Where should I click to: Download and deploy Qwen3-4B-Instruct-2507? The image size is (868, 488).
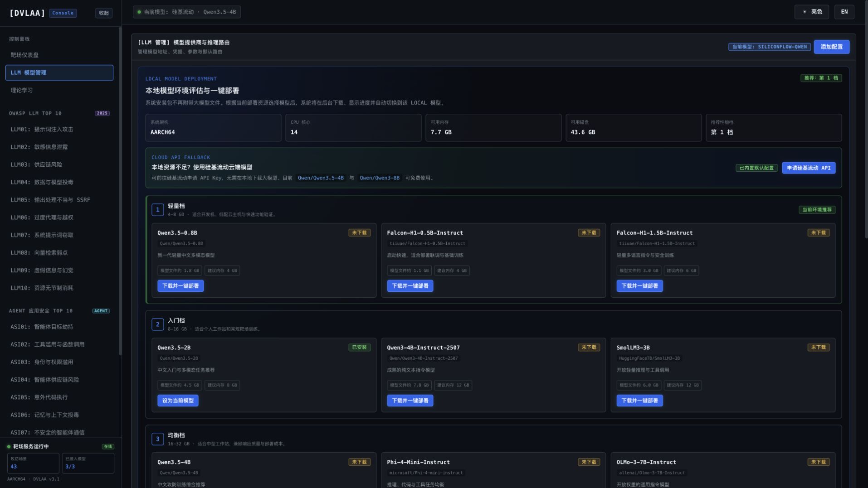click(410, 401)
